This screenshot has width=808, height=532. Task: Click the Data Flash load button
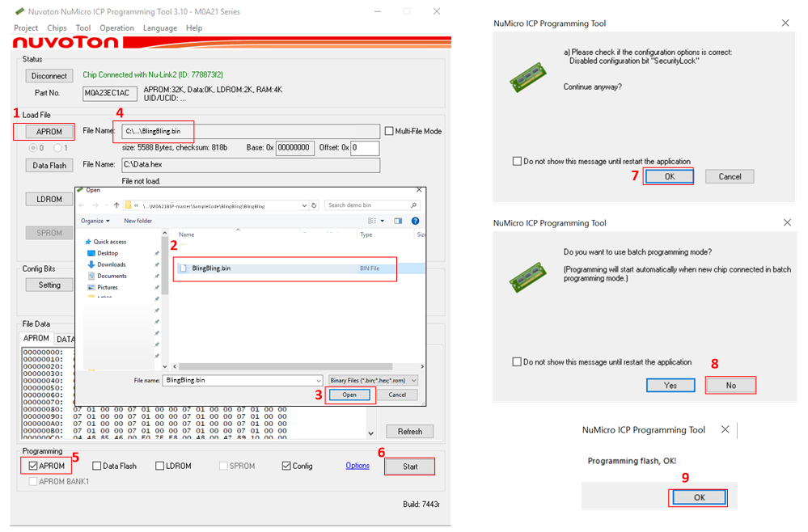49,165
